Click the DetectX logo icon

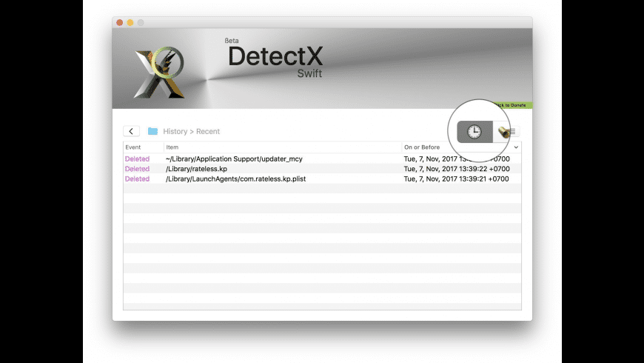coord(159,73)
